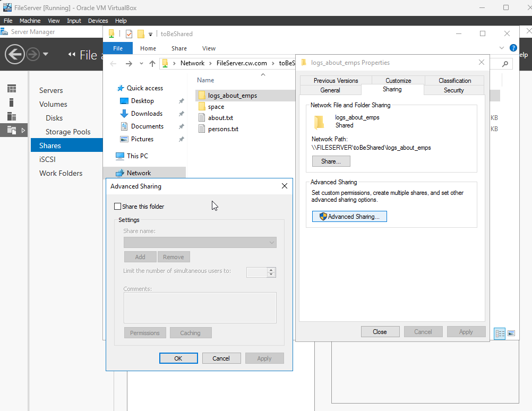Go up one folder level in Explorer
532x411 pixels.
click(152, 64)
